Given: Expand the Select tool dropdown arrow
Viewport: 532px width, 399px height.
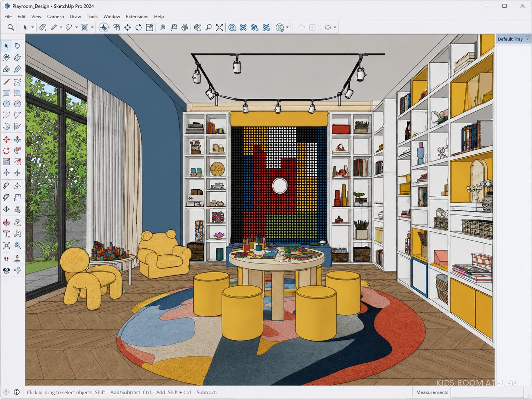Looking at the screenshot, I should coord(32,27).
